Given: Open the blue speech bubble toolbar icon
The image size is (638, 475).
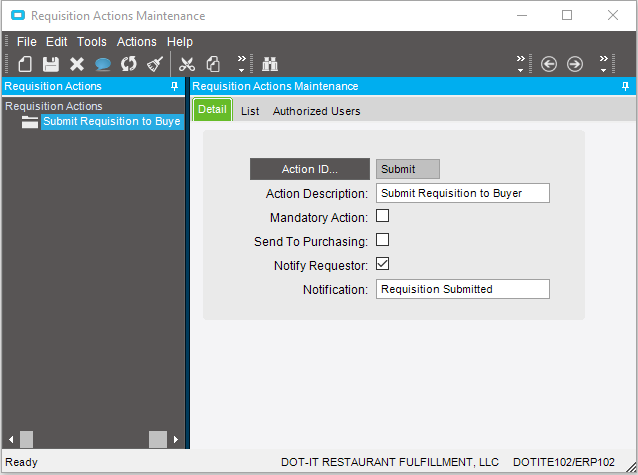Looking at the screenshot, I should [103, 64].
